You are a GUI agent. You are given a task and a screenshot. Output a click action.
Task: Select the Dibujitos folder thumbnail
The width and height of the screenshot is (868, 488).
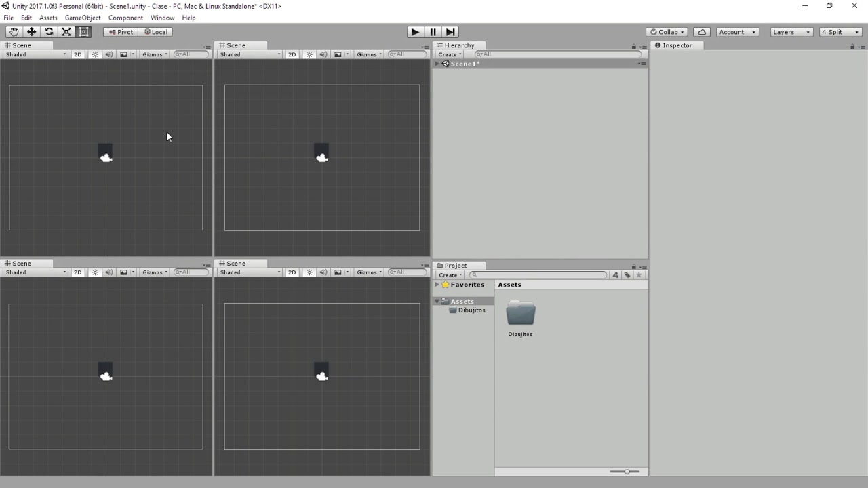521,319
